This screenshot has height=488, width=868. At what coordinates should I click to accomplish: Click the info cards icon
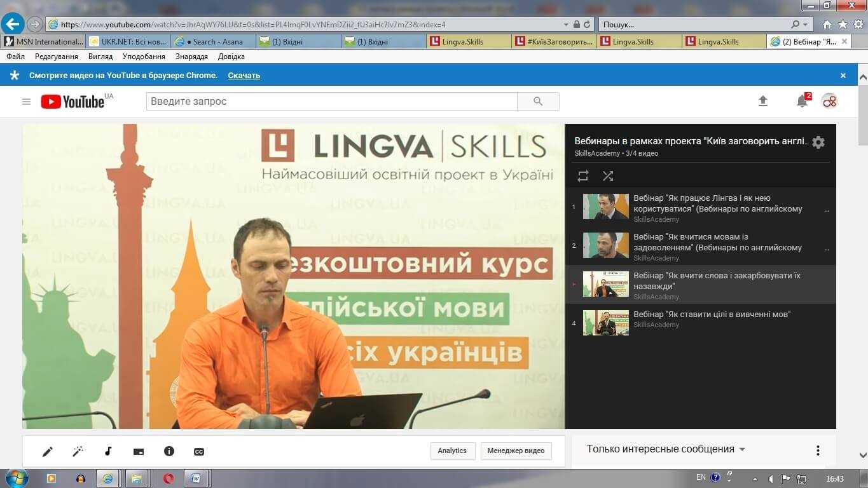click(169, 452)
